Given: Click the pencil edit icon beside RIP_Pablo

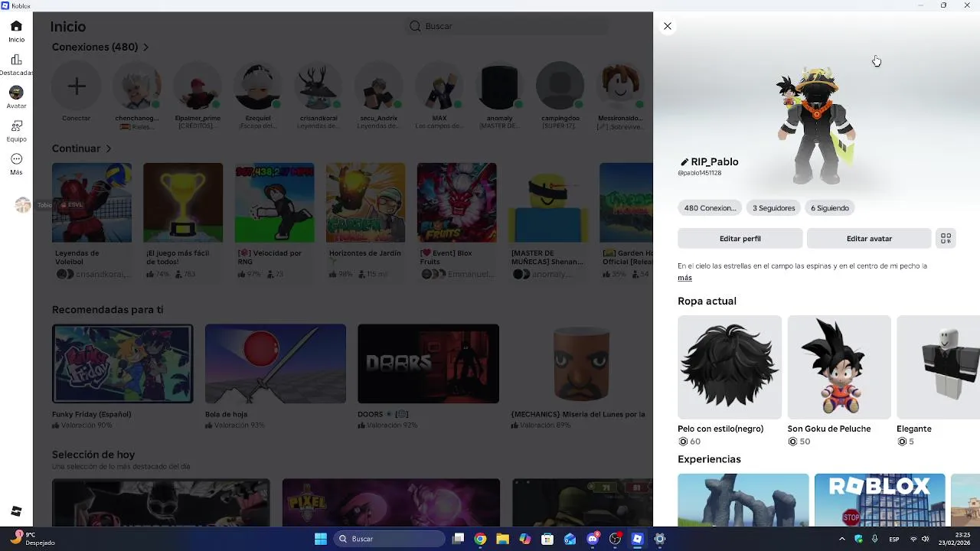Looking at the screenshot, I should 684,162.
